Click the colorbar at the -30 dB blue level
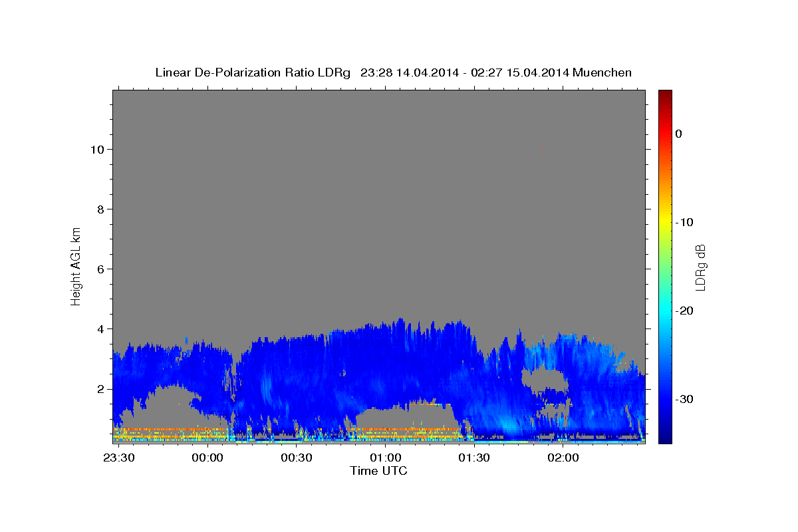 coord(665,399)
